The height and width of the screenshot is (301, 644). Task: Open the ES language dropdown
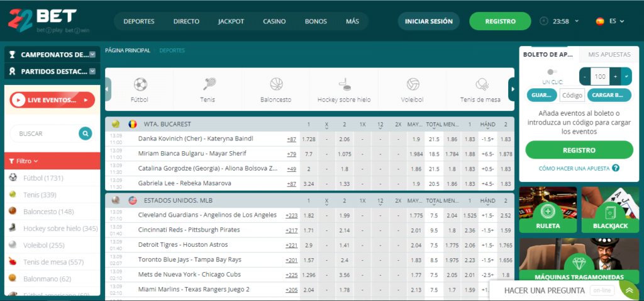(x=609, y=21)
